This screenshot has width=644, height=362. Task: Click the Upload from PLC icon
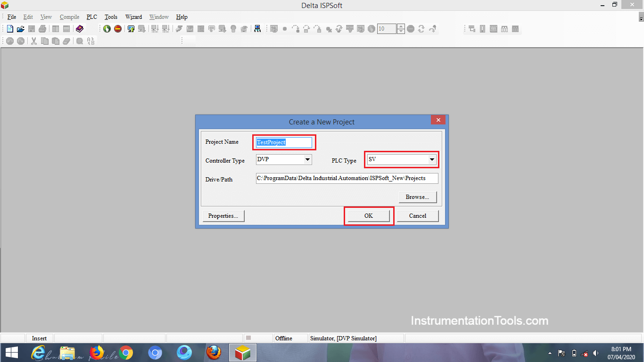point(132,29)
